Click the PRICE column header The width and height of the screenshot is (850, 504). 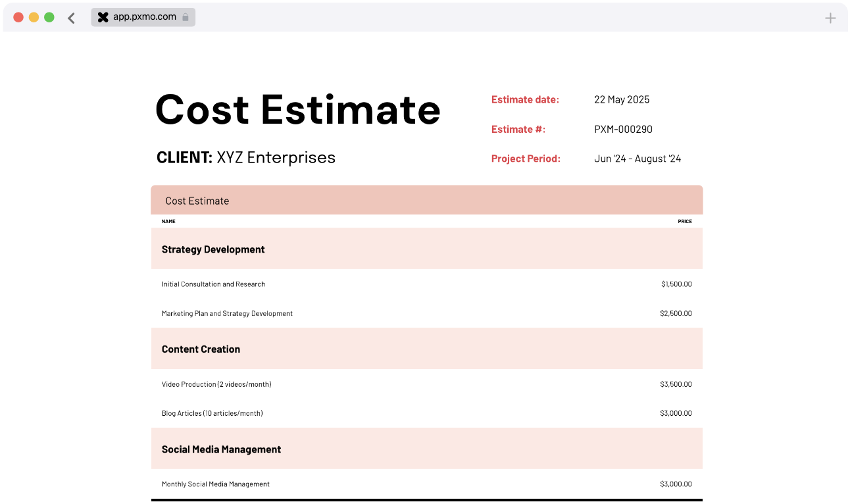click(x=684, y=221)
